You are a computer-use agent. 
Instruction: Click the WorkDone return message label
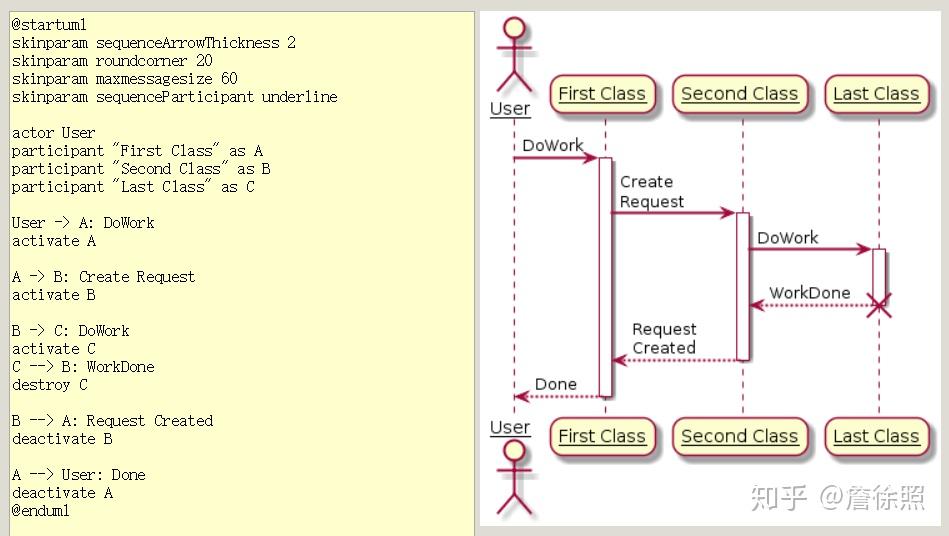tap(810, 293)
